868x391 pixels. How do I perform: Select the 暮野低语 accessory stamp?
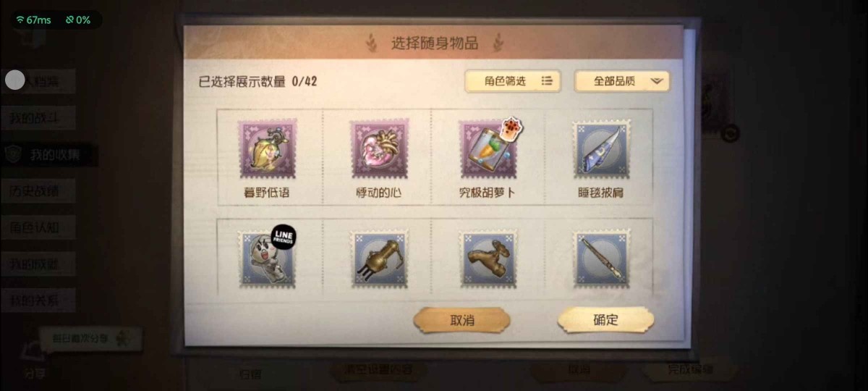(267, 150)
